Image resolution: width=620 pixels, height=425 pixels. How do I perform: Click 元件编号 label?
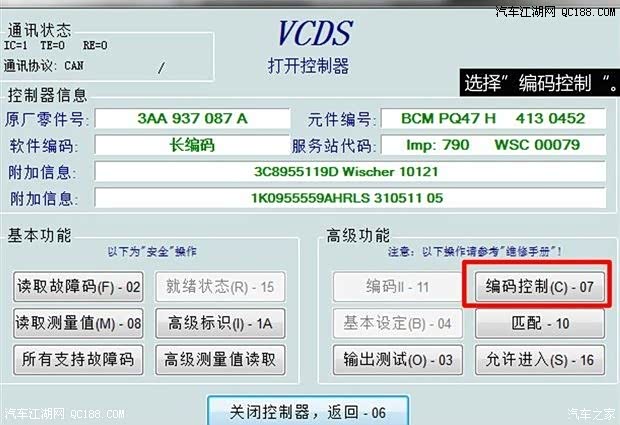tap(340, 119)
